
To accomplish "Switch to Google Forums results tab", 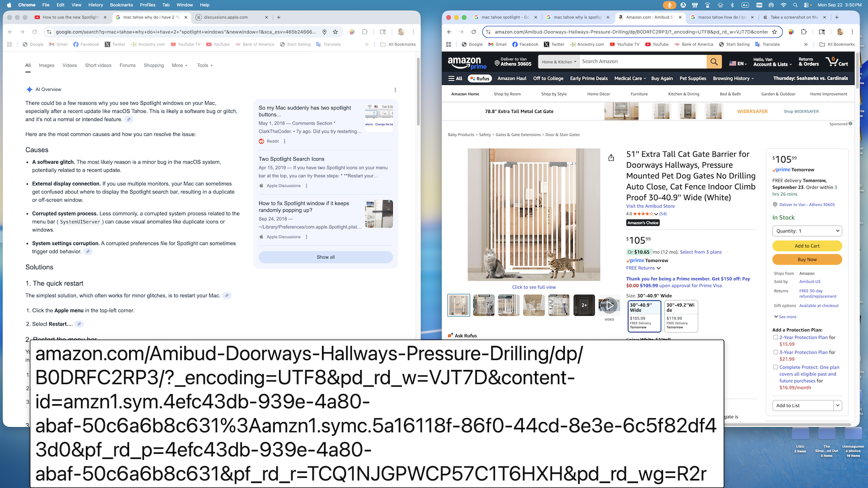I will tap(128, 65).
